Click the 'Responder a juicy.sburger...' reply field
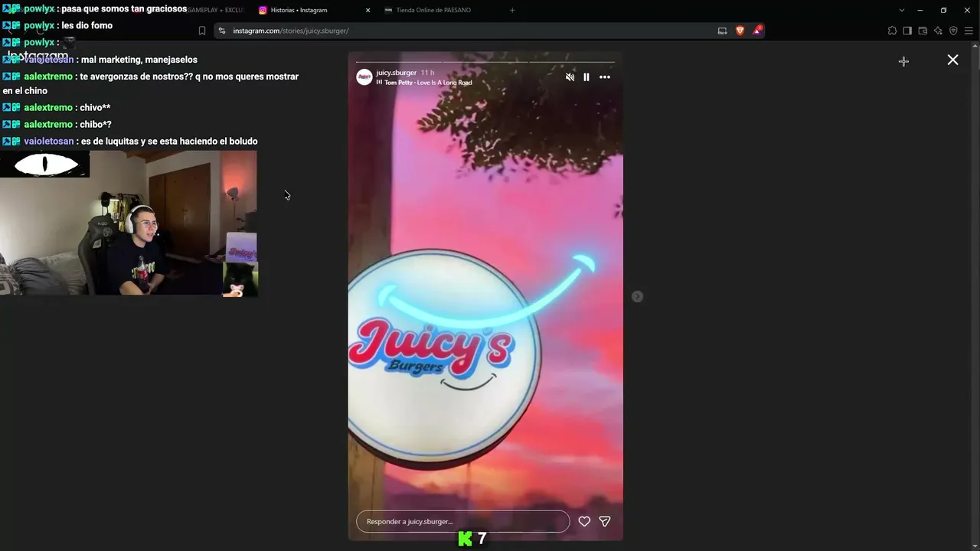 (463, 521)
